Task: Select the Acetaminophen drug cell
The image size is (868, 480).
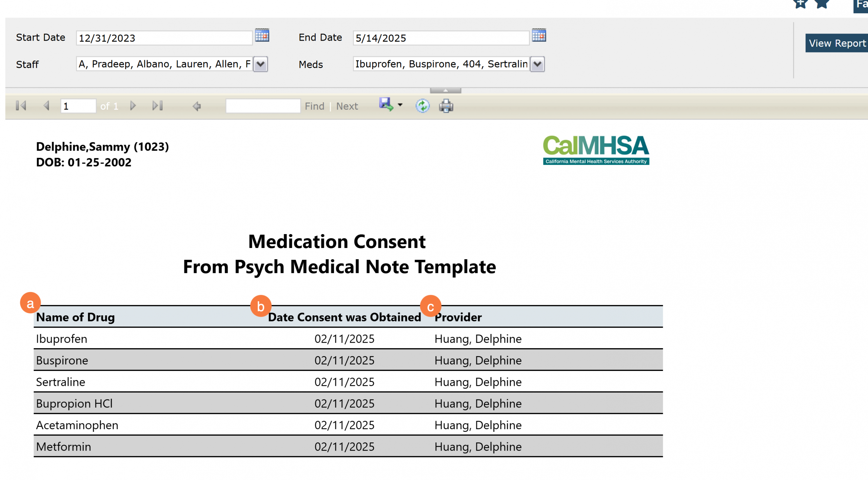Action: point(77,425)
